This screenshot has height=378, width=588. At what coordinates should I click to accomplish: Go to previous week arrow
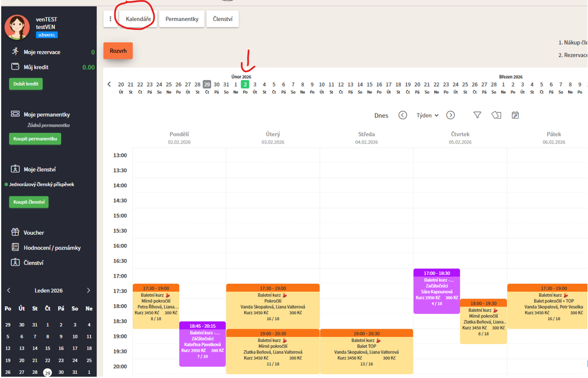[x=402, y=115]
